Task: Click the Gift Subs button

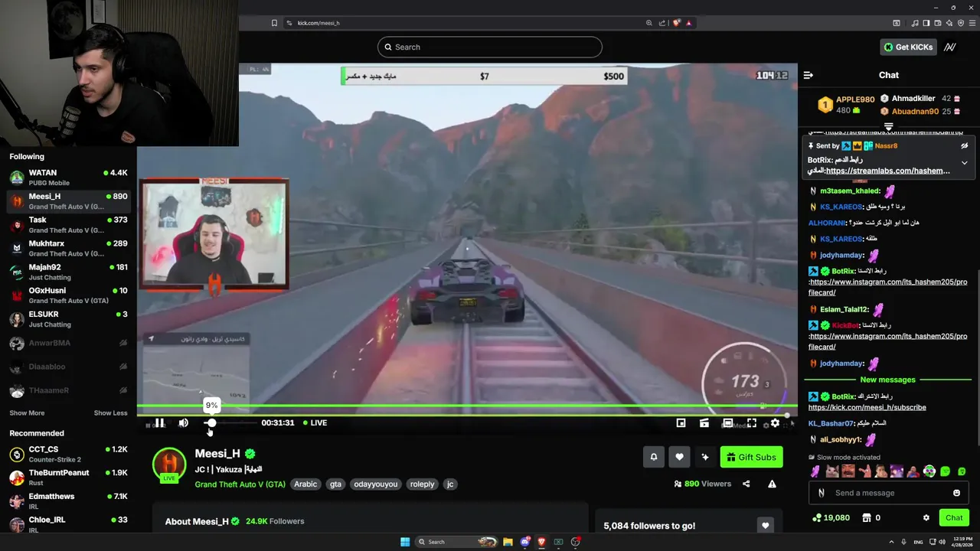Action: tap(751, 457)
